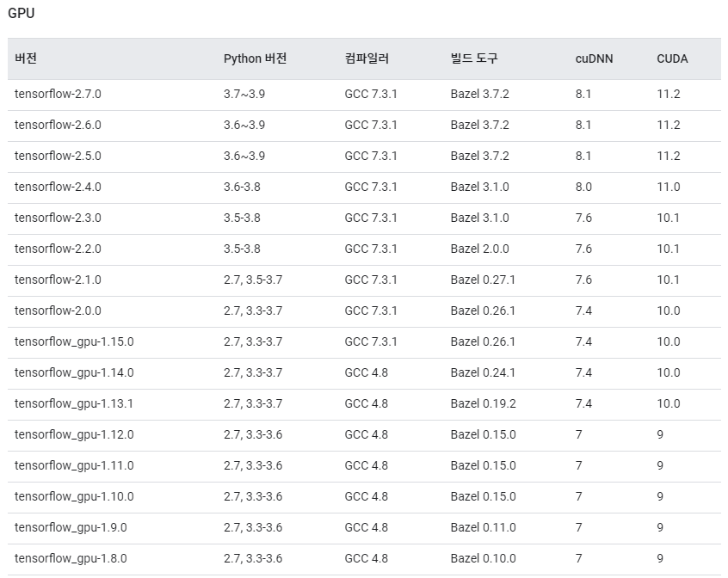Click Bazel 0.10.0 in tensorflow_gpu-1.8.0 row
The width and height of the screenshot is (728, 578).
(484, 558)
